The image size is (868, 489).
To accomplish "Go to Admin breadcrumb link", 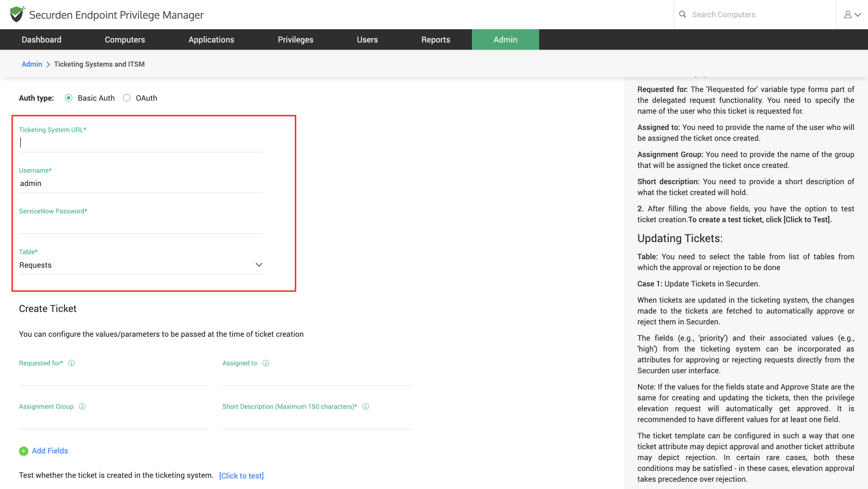I will point(32,64).
